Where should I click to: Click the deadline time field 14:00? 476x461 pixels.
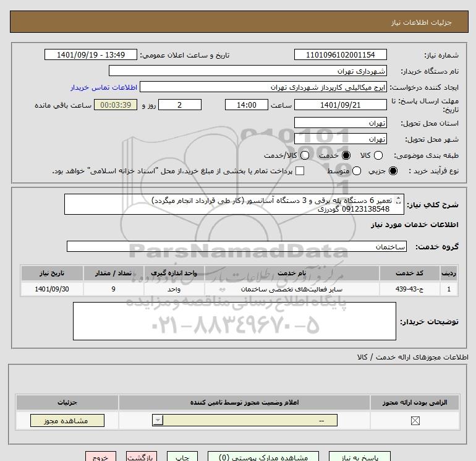click(x=247, y=105)
